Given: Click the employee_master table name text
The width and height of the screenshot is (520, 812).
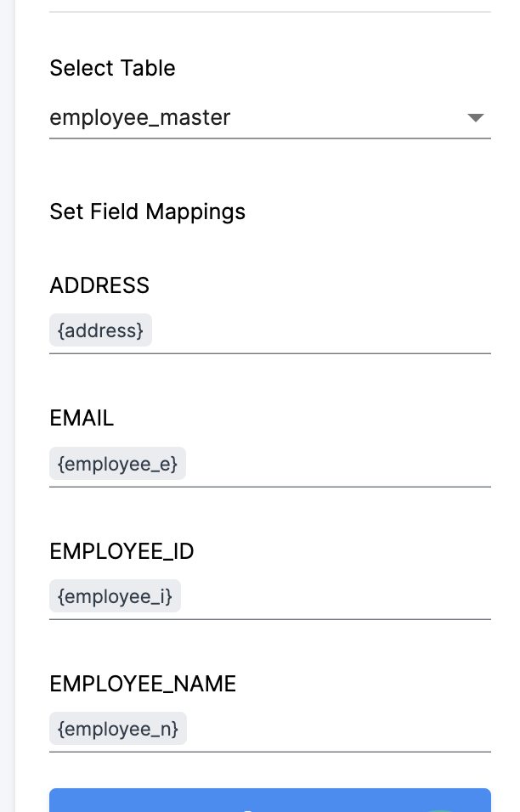Looking at the screenshot, I should pos(139,118).
